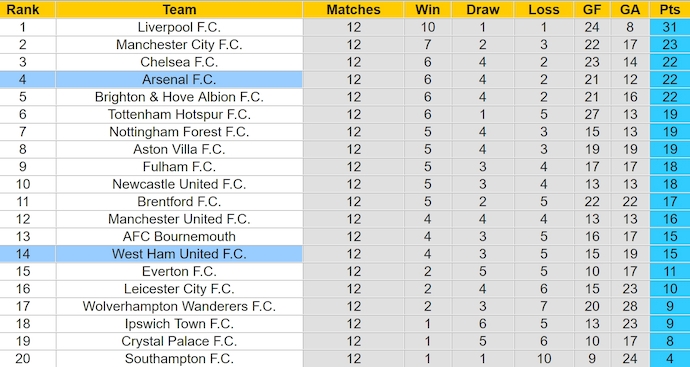Select the Draw column header
The image size is (690, 367).
click(x=483, y=9)
